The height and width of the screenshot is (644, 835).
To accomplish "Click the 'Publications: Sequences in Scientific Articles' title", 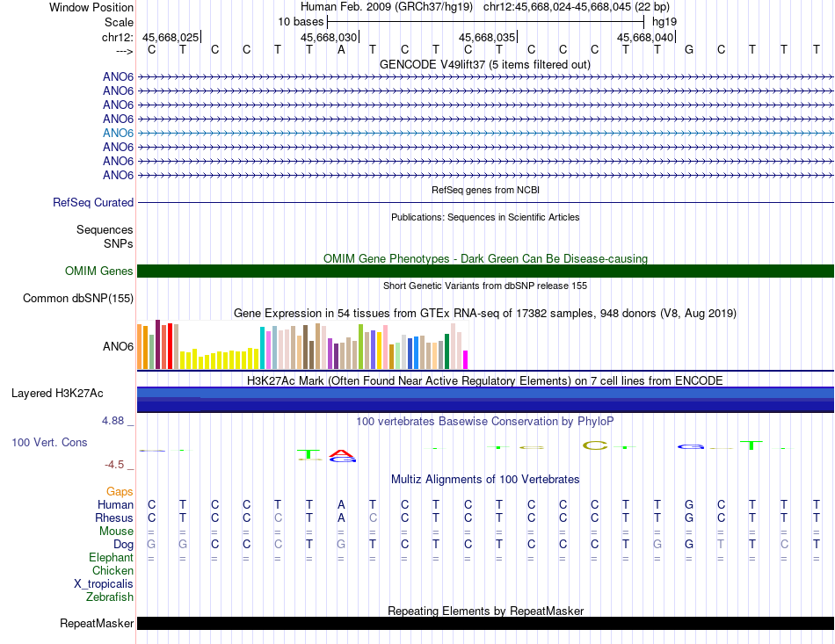I will 485,217.
